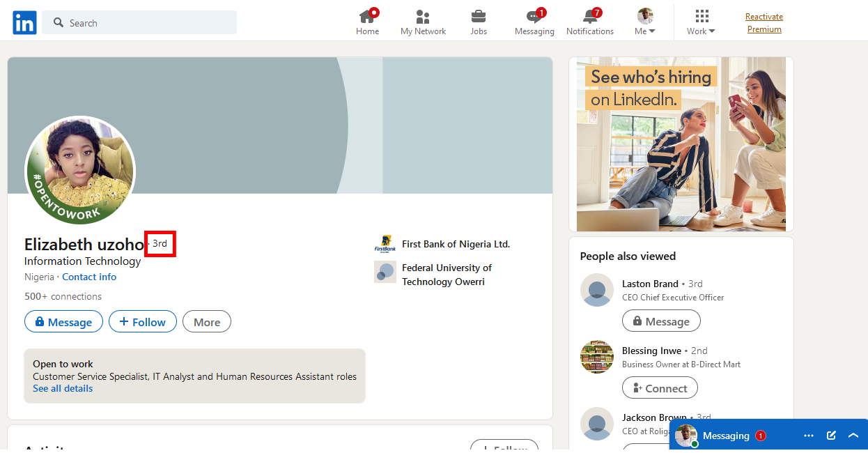Open First Bank of Nigeria Ltd. link

[456, 244]
